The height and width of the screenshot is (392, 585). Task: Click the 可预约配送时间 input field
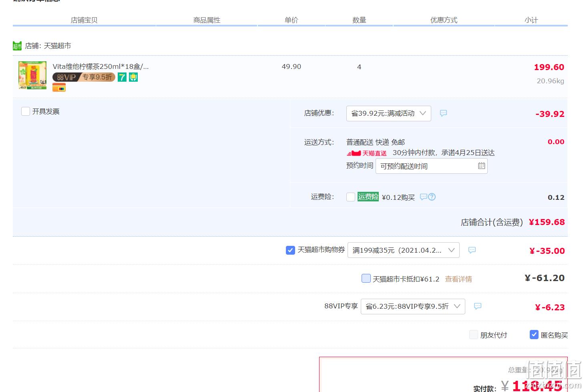click(432, 166)
